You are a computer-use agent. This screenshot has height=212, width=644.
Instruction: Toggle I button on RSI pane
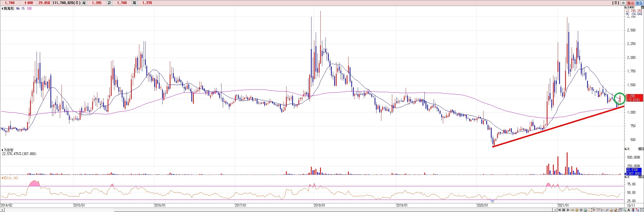pos(628,177)
